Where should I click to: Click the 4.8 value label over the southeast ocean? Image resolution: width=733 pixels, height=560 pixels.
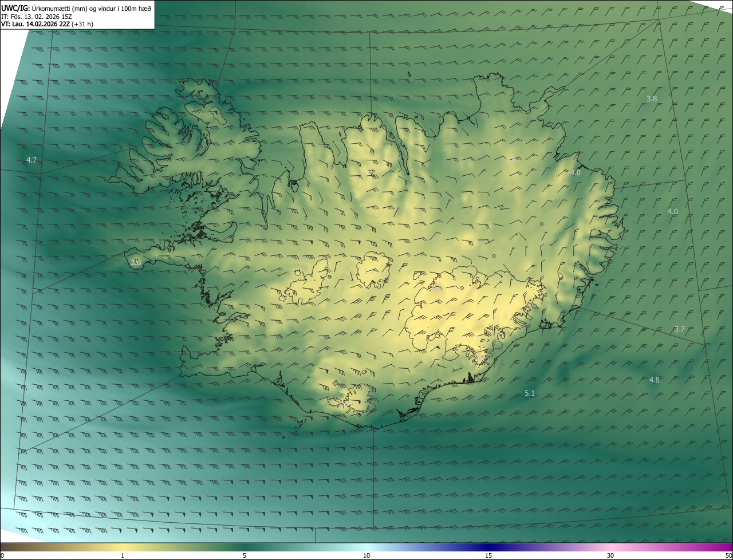tap(654, 380)
